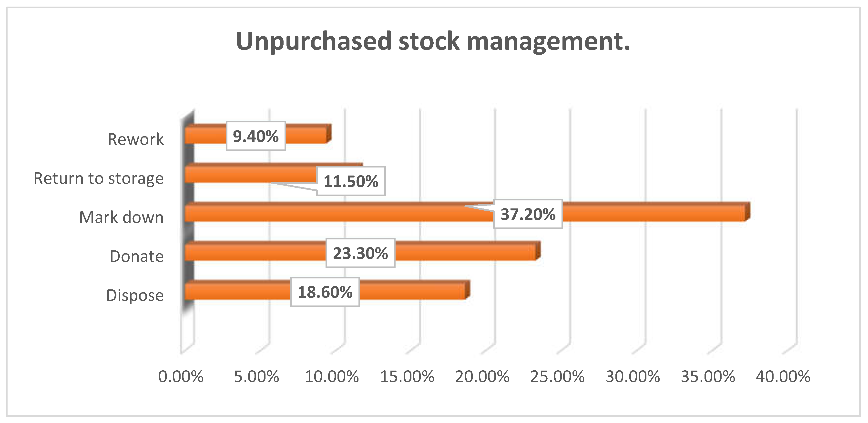This screenshot has width=868, height=423.
Task: Click the 9.40% data label
Action: pos(256,136)
